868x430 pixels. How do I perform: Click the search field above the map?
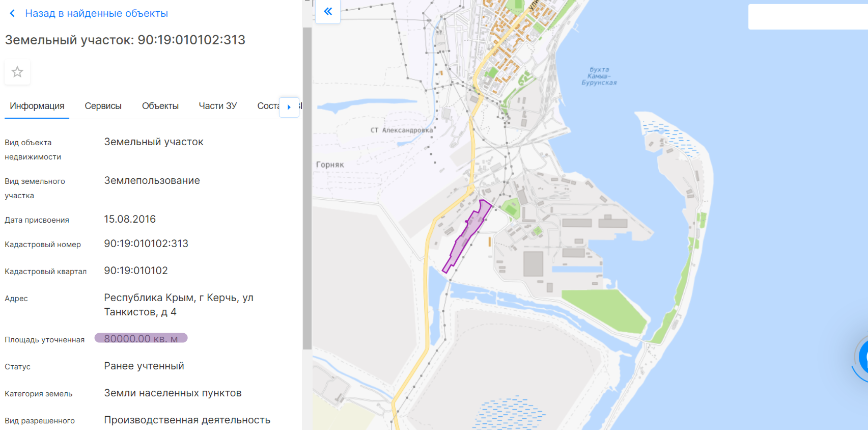pos(807,17)
